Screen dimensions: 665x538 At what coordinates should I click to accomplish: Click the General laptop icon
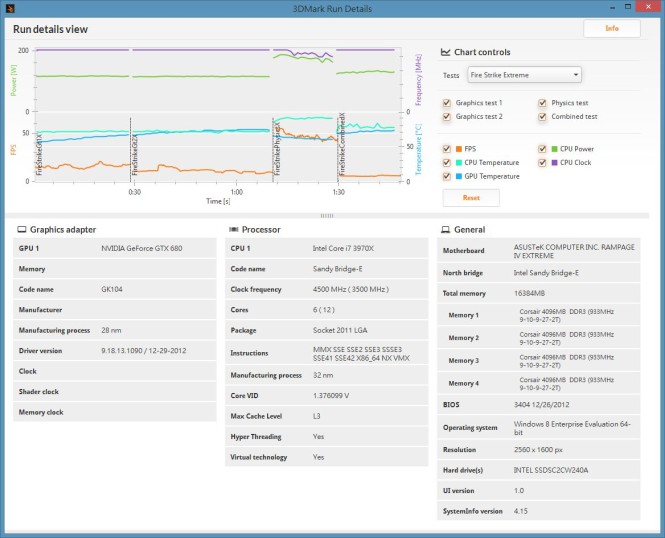click(445, 229)
